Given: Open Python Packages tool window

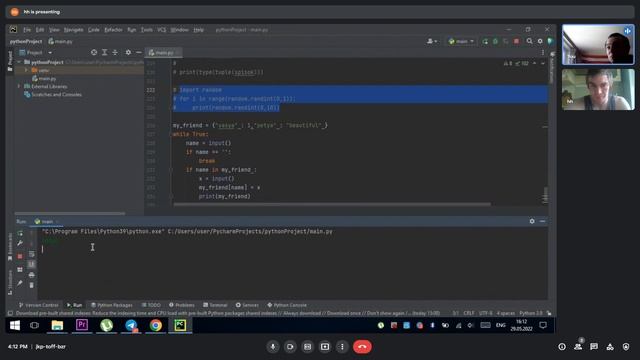Looking at the screenshot, I should point(111,305).
